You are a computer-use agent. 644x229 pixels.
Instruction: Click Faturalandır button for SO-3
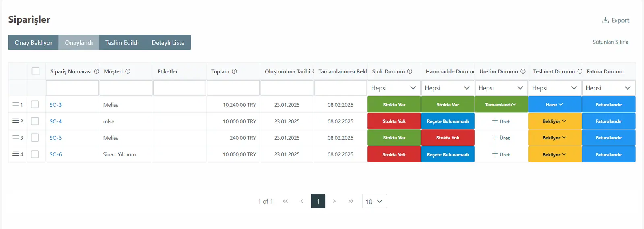[x=609, y=104]
